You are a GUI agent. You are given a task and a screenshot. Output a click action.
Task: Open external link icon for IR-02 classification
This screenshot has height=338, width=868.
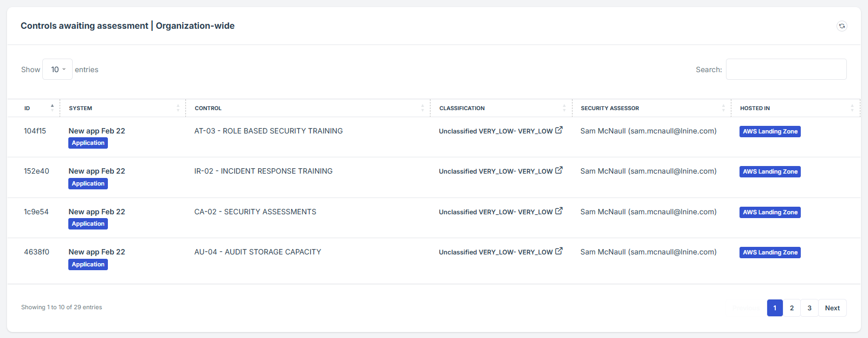559,170
